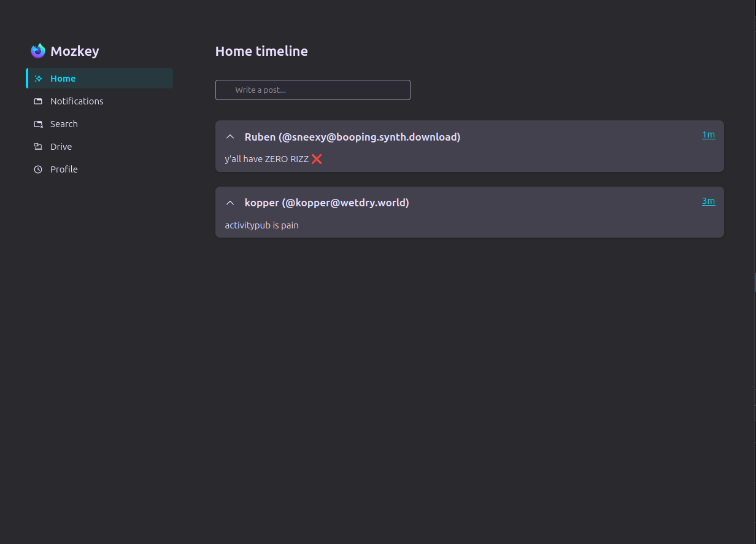Focus the "Write a post..." field
The height and width of the screenshot is (544, 756).
(x=312, y=90)
